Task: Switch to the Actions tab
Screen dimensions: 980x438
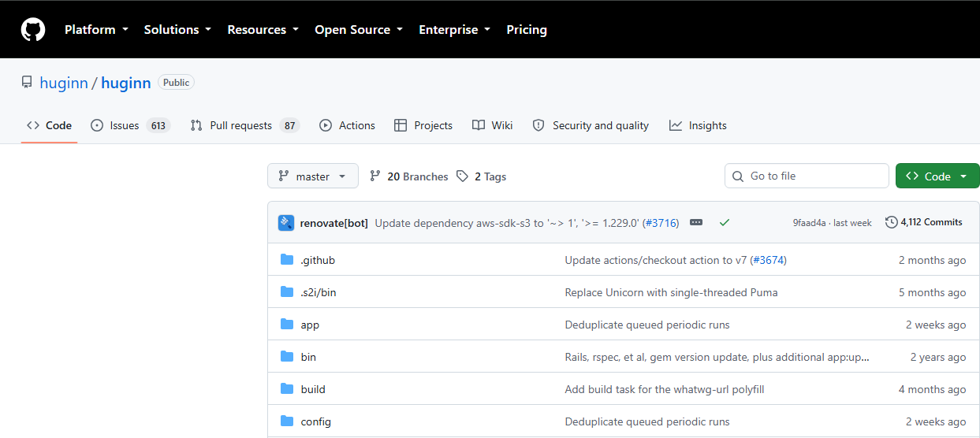Action: (348, 125)
